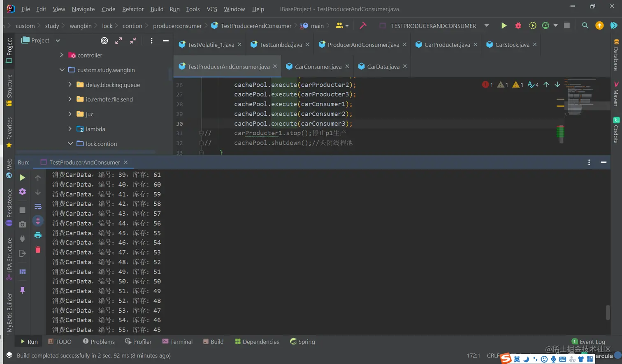Print console output icon
This screenshot has height=364, width=622.
[x=38, y=235]
